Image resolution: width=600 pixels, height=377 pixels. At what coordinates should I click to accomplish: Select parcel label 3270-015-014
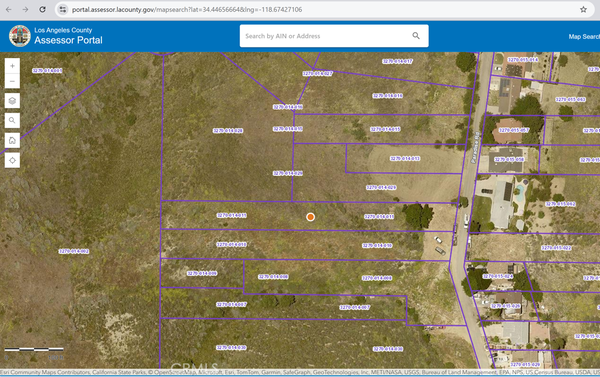[523, 60]
